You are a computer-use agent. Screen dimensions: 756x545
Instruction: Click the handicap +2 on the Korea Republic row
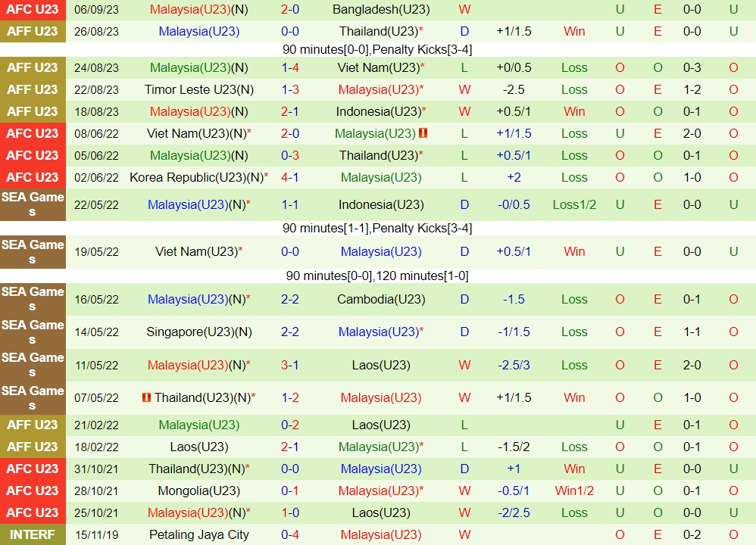tap(514, 177)
